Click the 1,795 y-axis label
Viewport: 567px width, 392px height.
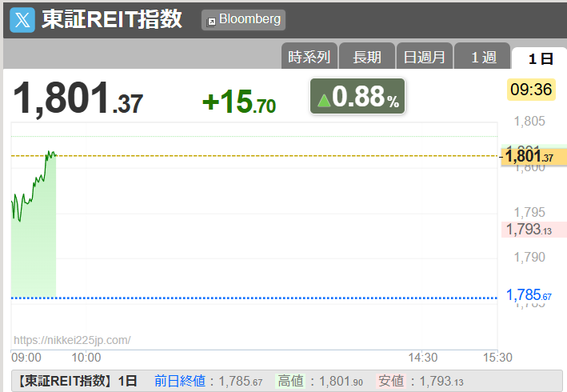[x=529, y=212]
